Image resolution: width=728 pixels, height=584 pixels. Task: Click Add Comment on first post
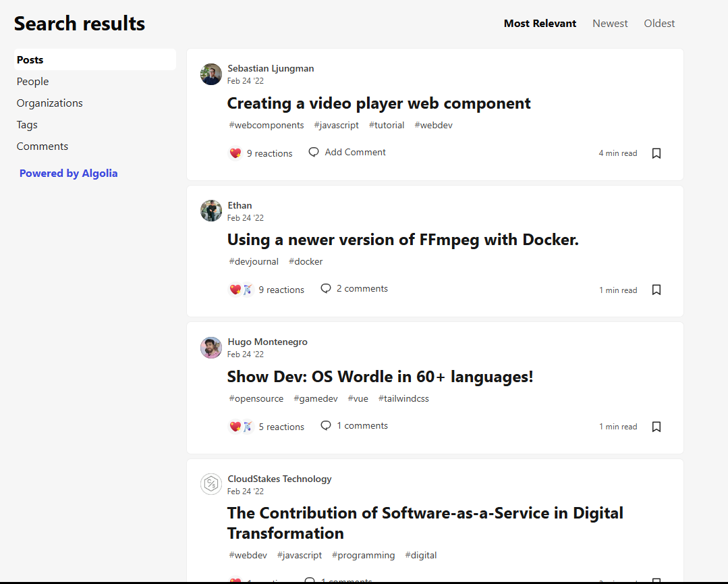(x=347, y=153)
